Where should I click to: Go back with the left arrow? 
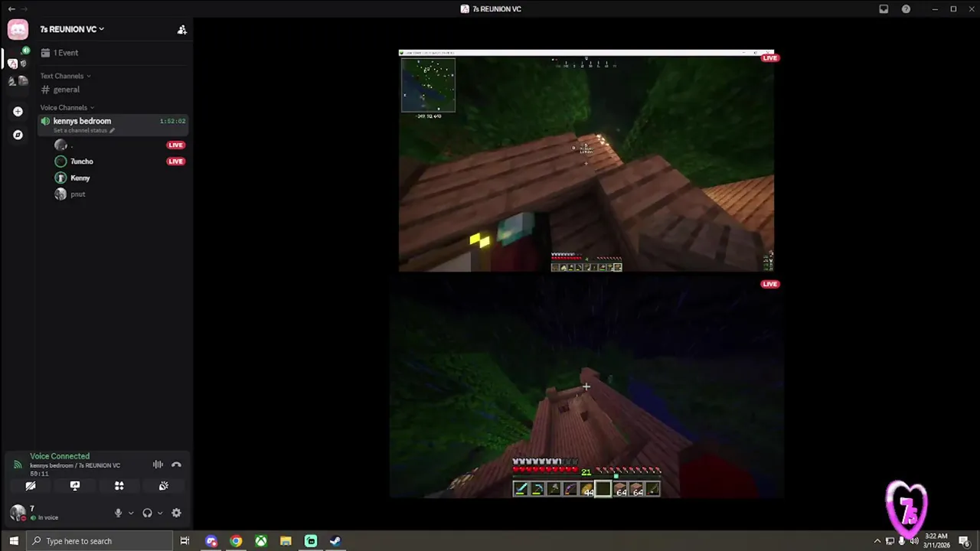tap(11, 9)
